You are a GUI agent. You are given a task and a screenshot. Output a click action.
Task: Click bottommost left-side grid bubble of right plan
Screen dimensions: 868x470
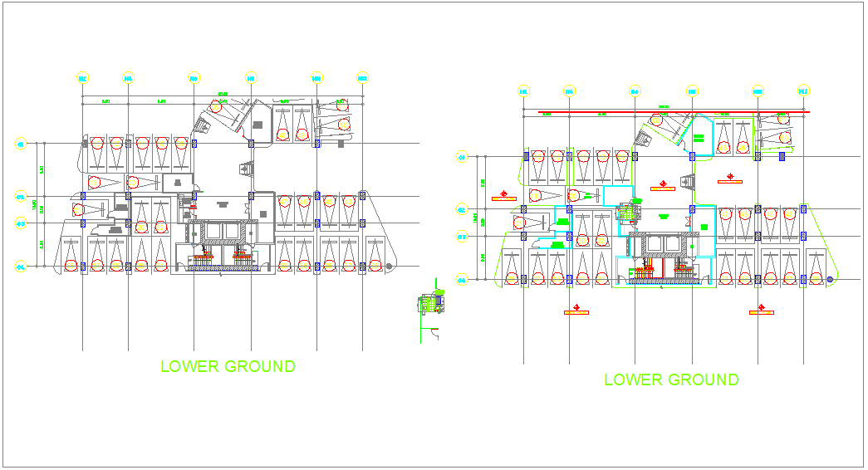tap(462, 281)
